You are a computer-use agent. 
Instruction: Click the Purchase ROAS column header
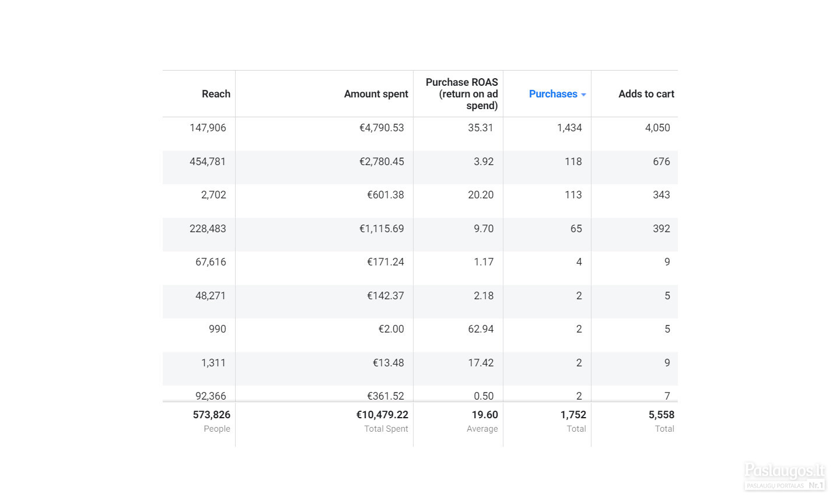tap(461, 94)
